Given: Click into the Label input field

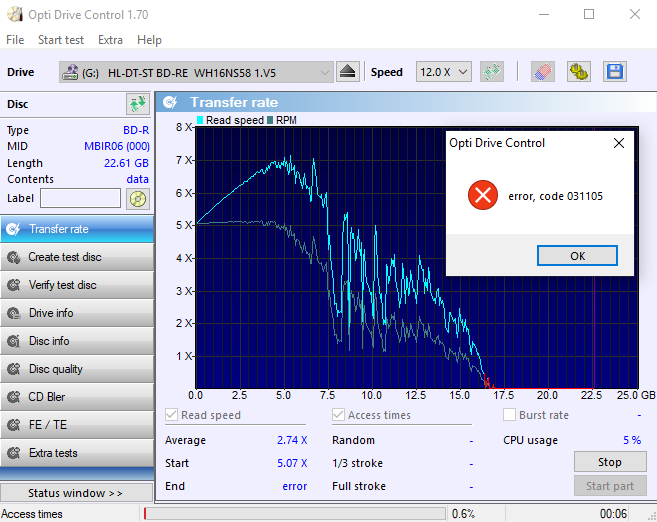Looking at the screenshot, I should [80, 198].
